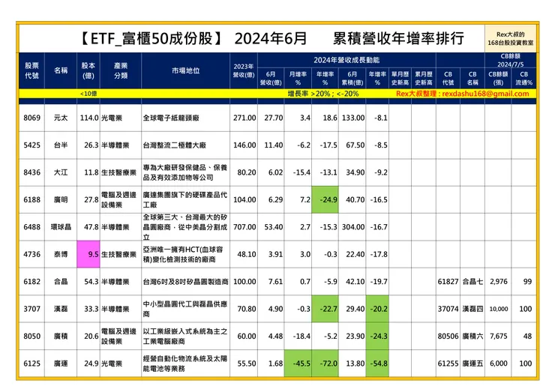Click the -17.5 yearly growth value
Image resolution: width=555 pixels, height=392 pixels.
click(328, 145)
